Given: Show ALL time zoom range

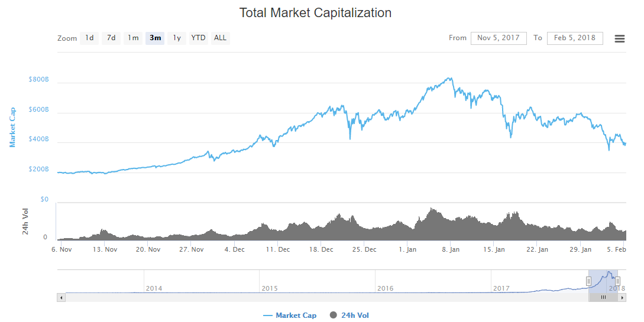Looking at the screenshot, I should pos(220,38).
